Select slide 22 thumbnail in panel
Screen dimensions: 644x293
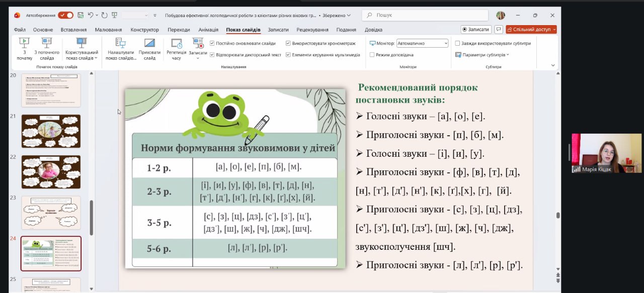point(51,171)
